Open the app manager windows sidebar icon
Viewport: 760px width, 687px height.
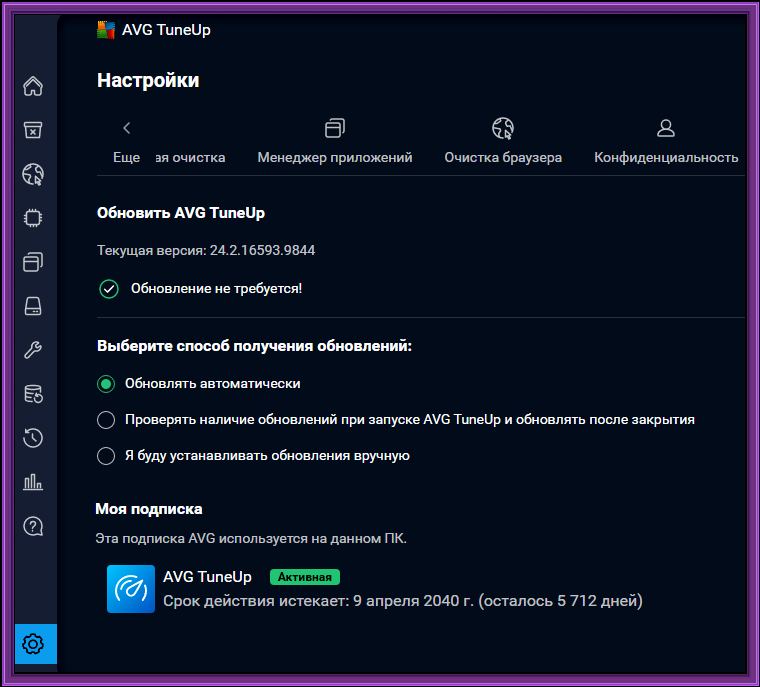tap(33, 262)
